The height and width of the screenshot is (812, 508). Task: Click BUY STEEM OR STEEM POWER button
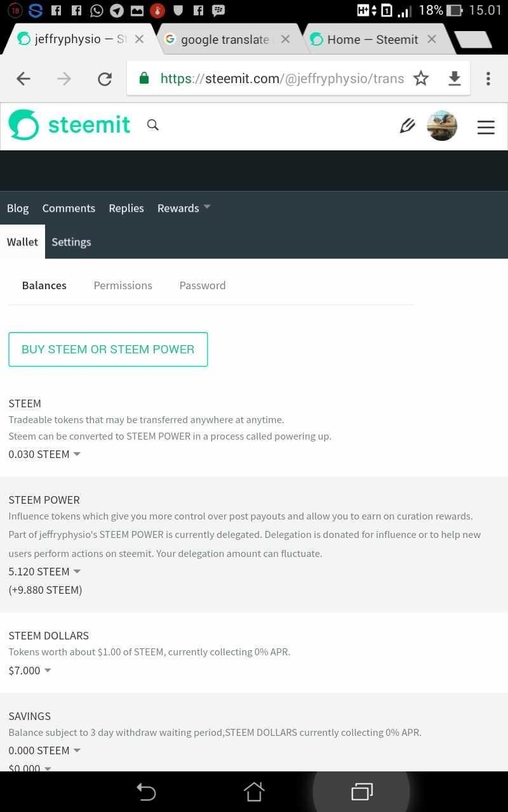108,349
